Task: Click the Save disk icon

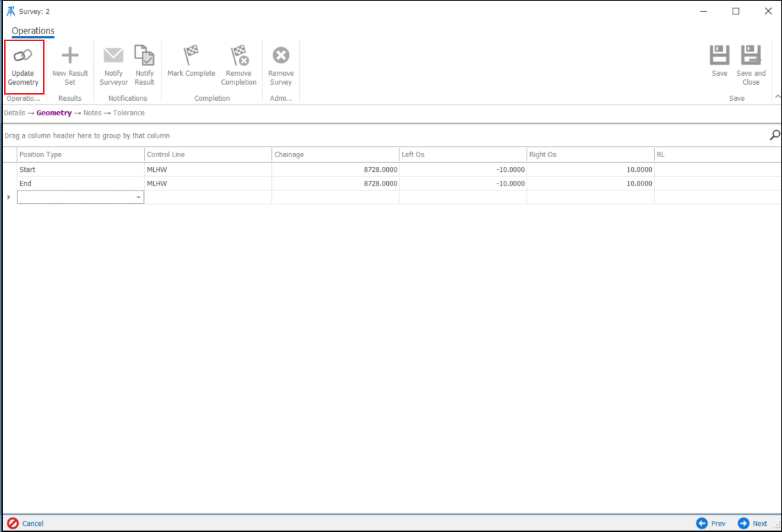Action: 719,56
